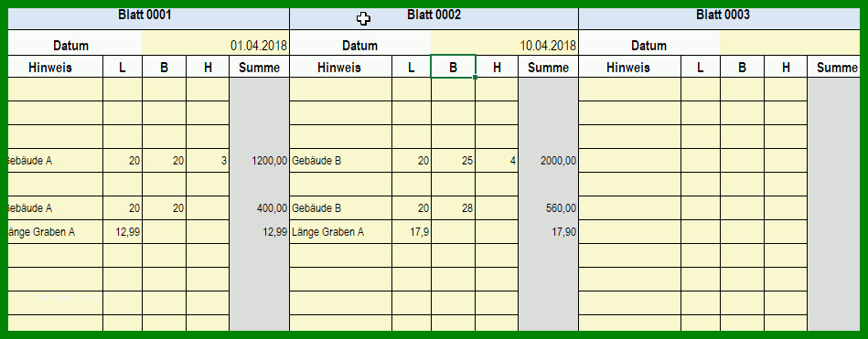
Task: Select the highlighted B column header in Blatt 0002
Action: [453, 68]
